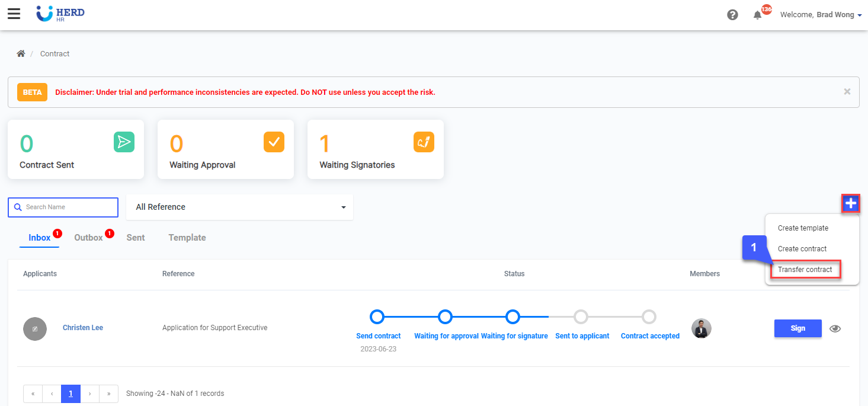Select Transfer contract from the menu

(805, 270)
